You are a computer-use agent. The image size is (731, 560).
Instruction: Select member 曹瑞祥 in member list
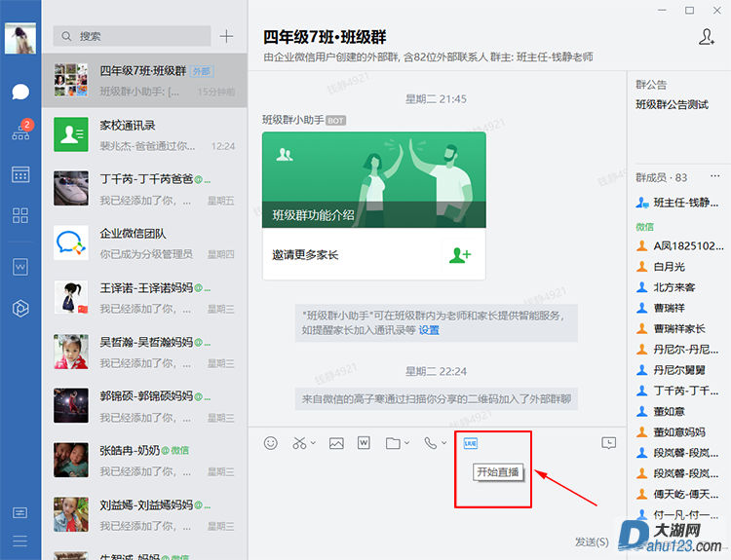coord(661,308)
